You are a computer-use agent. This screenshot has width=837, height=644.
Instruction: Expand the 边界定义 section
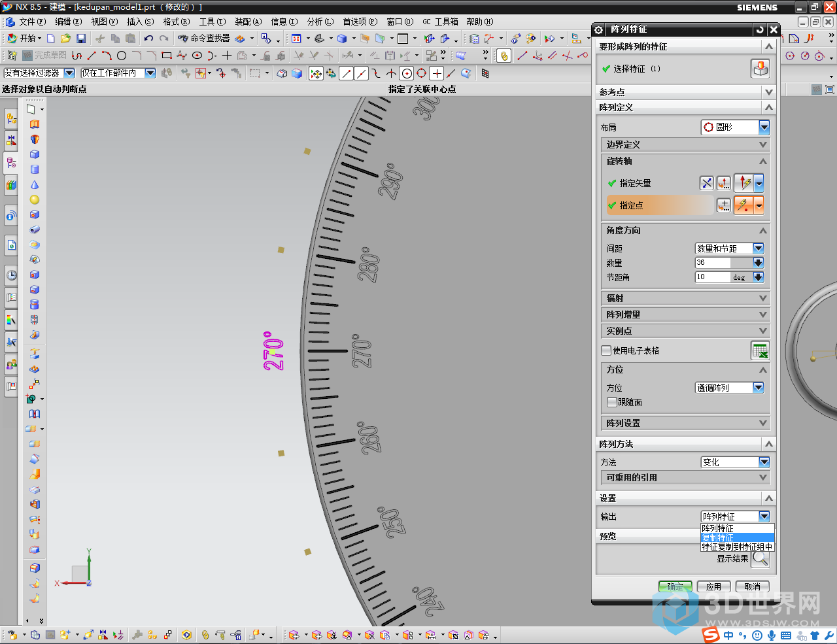[685, 144]
